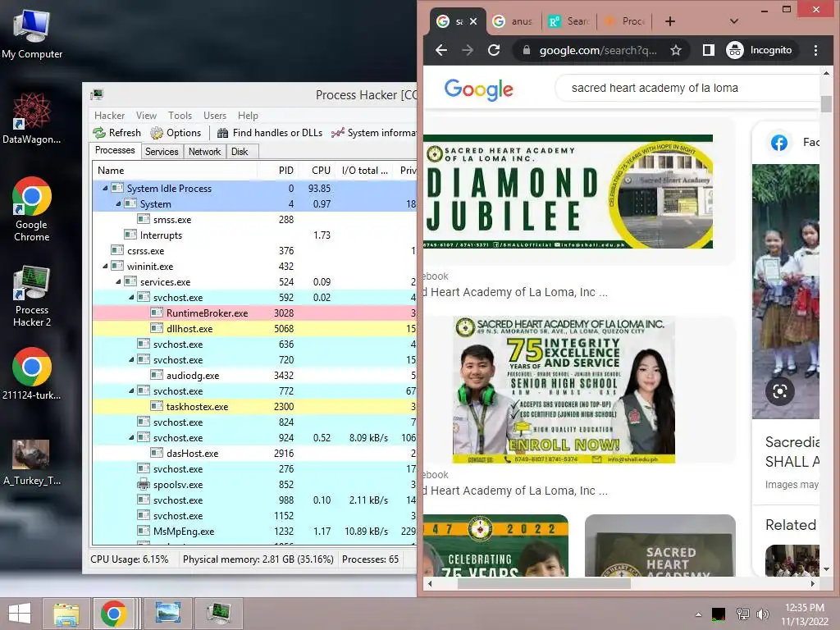This screenshot has width=840, height=630.
Task: Open the A_Turkey_T image file on desktop
Action: (x=32, y=463)
